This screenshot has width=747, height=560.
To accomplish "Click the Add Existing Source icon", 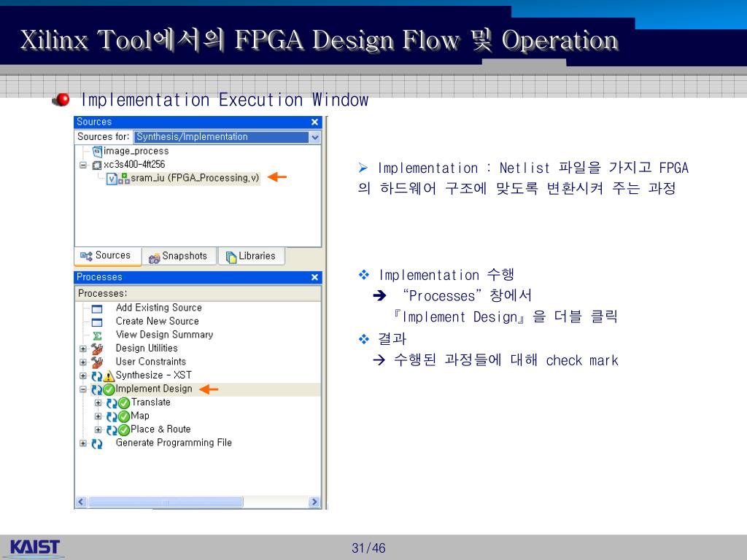I will (97, 308).
